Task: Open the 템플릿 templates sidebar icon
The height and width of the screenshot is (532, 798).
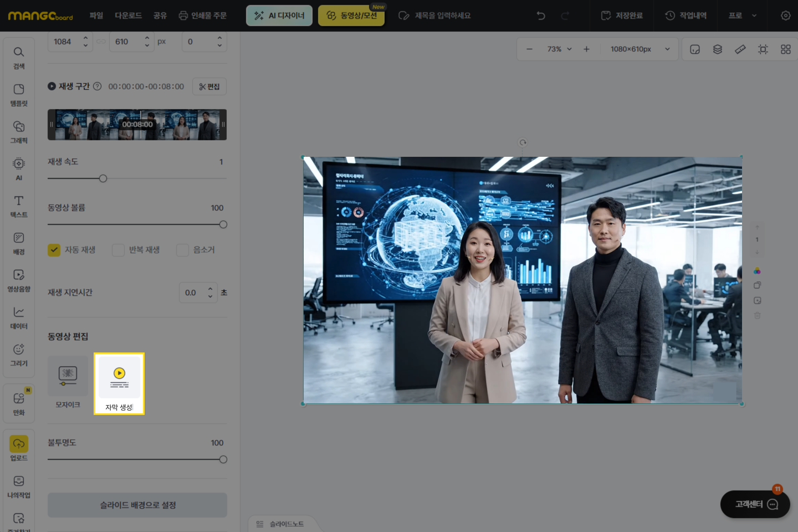Action: 19,95
